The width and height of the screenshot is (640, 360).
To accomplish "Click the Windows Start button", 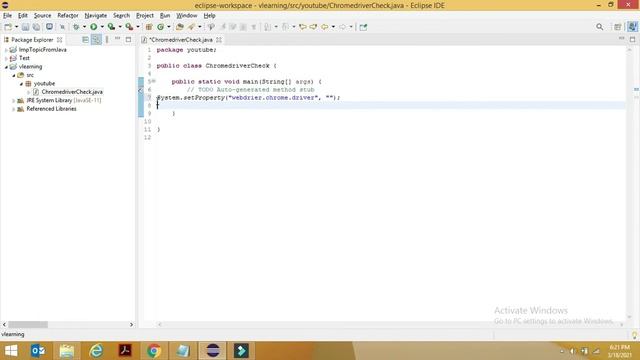I will [x=11, y=351].
